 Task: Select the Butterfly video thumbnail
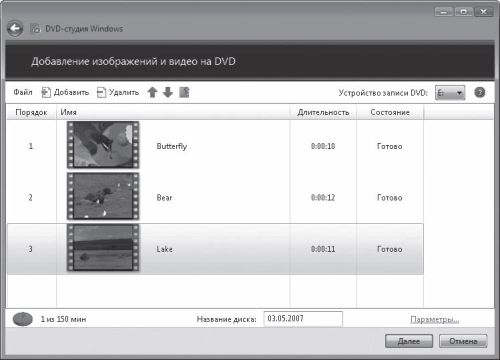pos(103,145)
